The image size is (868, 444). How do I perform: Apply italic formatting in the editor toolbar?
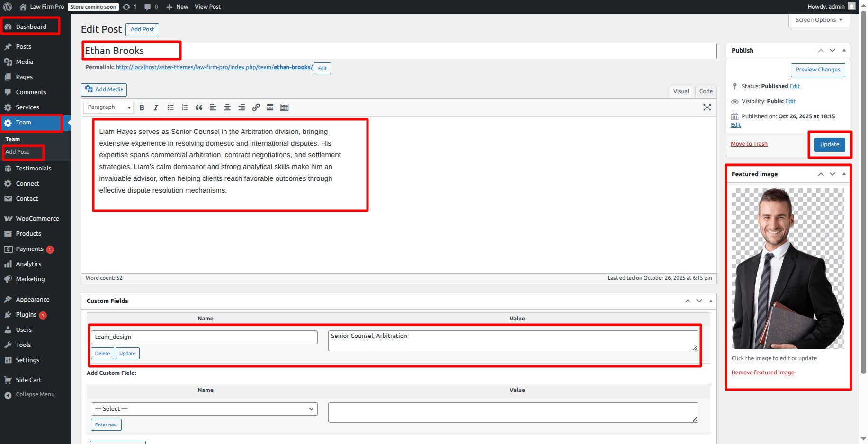(x=156, y=107)
